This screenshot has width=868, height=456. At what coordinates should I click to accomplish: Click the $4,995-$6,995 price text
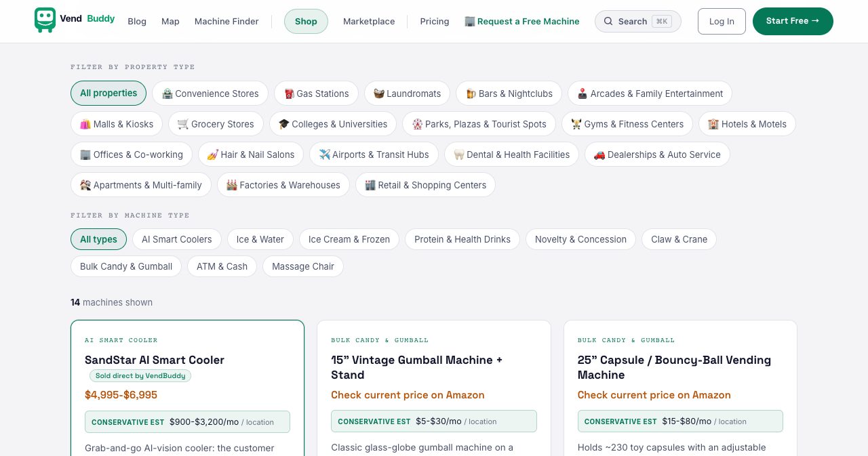121,395
